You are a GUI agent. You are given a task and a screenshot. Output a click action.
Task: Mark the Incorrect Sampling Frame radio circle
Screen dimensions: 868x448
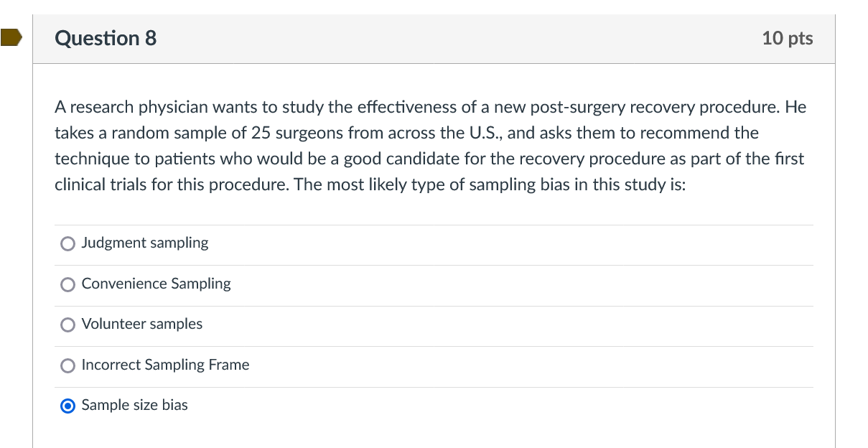tap(67, 366)
